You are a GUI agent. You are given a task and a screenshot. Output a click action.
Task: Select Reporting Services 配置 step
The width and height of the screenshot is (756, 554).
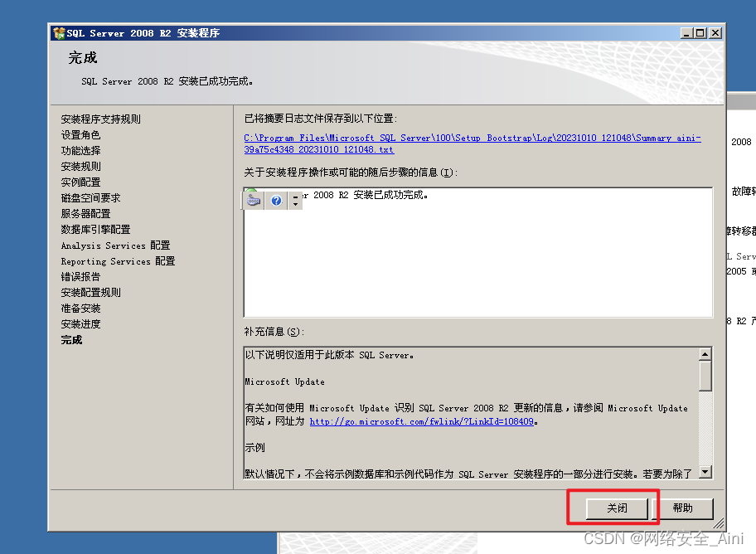point(118,261)
